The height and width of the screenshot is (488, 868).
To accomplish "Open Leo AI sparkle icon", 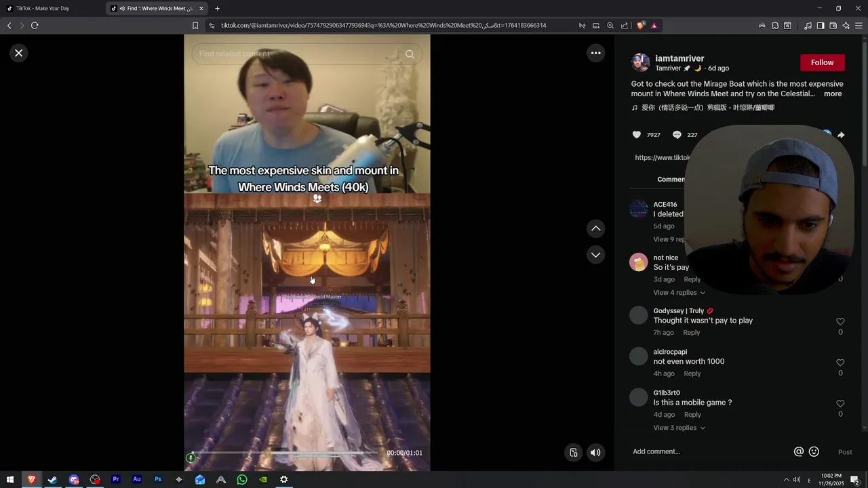I will pos(846,25).
